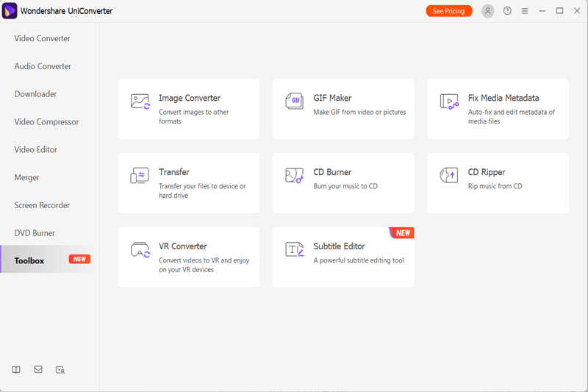The height and width of the screenshot is (392, 588).
Task: Click "Auto-fix and edit metadata" description
Action: [512, 117]
